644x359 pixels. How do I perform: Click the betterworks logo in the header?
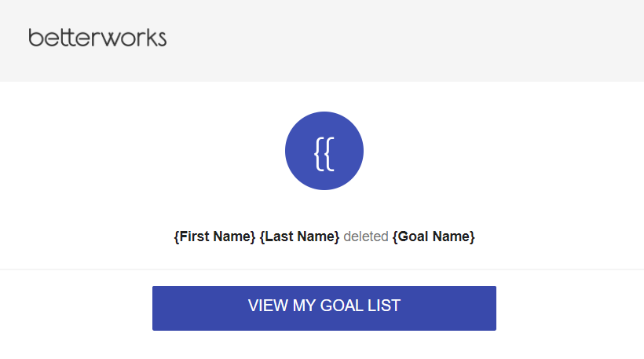pos(97,38)
